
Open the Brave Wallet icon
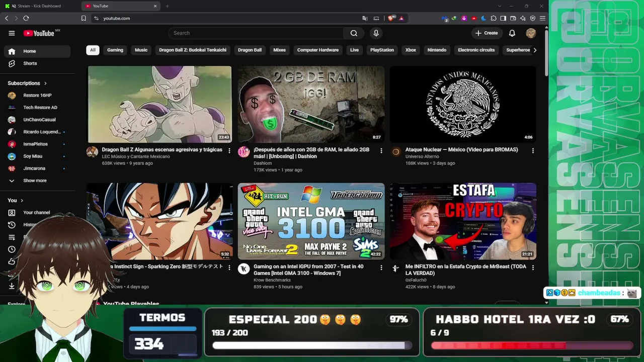click(x=513, y=18)
